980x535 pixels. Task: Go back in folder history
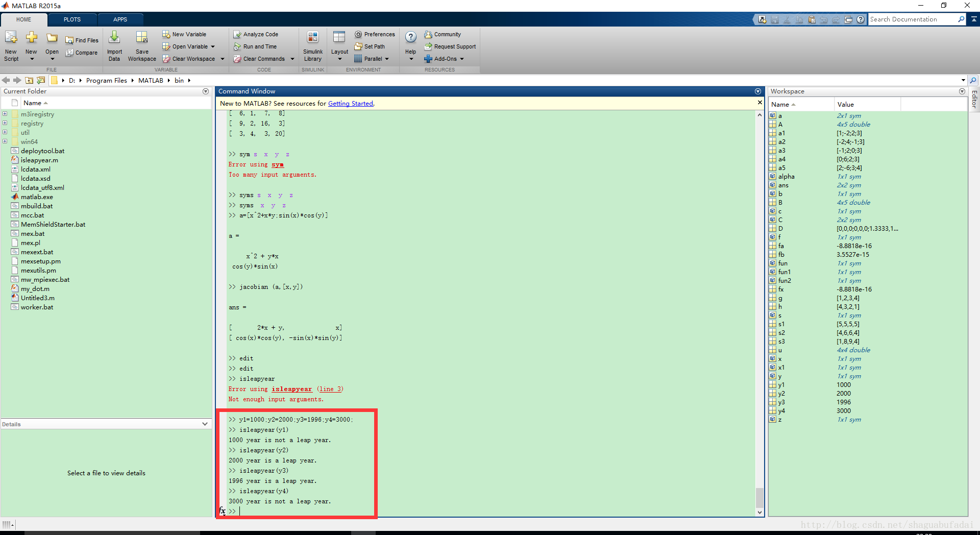tap(6, 80)
